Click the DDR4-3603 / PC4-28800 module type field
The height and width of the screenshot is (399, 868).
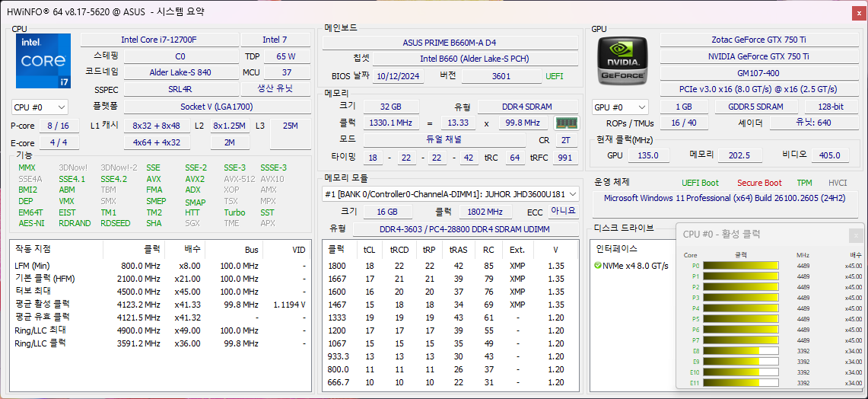(x=466, y=229)
